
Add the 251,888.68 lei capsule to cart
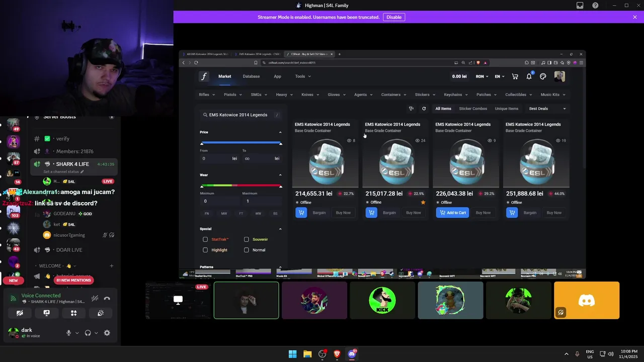tap(512, 213)
